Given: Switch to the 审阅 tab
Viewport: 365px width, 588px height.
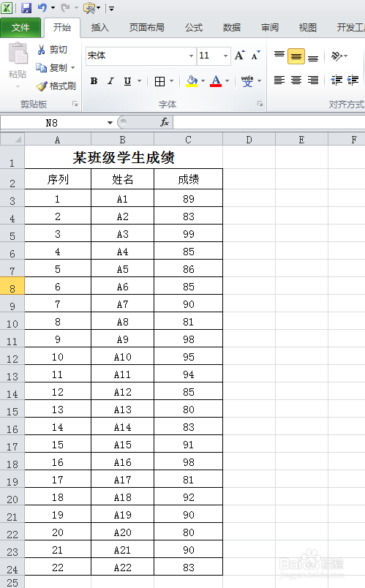Looking at the screenshot, I should click(270, 27).
